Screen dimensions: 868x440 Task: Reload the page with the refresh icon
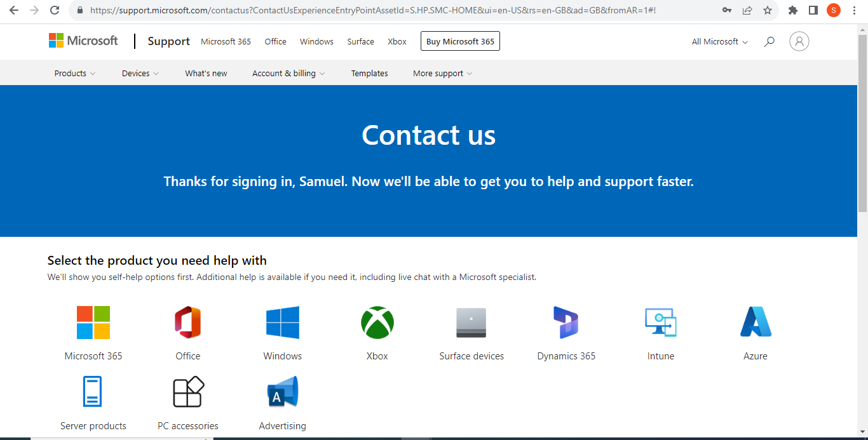click(x=55, y=10)
